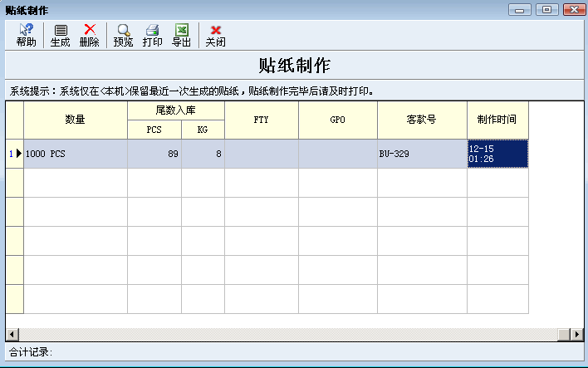Click the 制作时间 column header

tap(497, 120)
